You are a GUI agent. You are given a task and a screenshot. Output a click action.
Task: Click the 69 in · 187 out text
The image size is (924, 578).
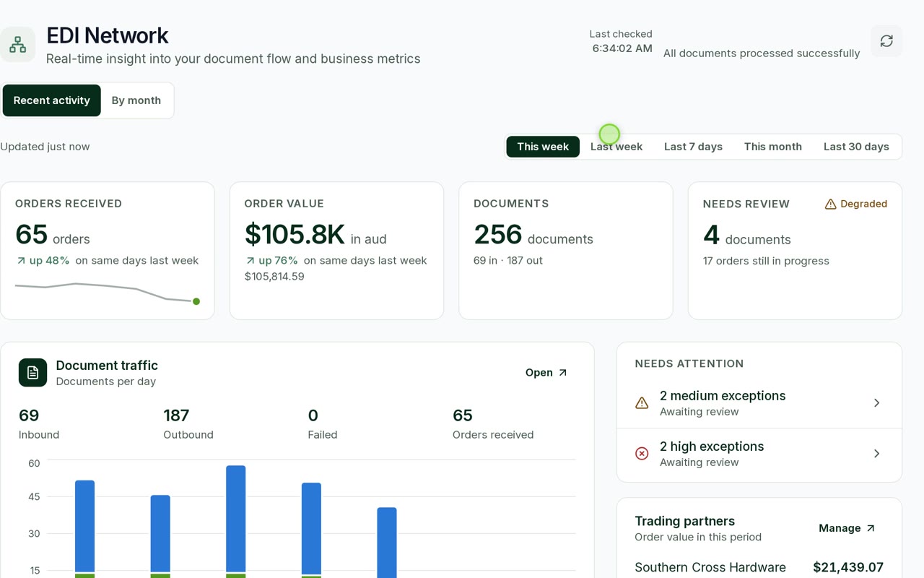pyautogui.click(x=508, y=261)
